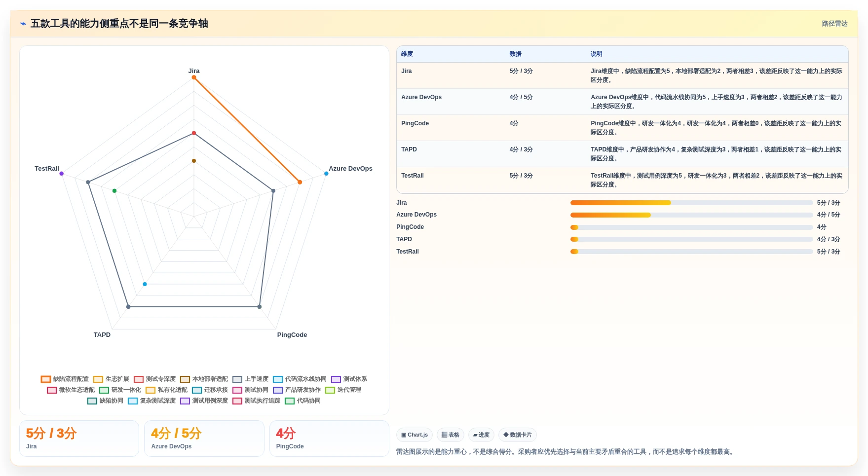The height and width of the screenshot is (476, 868).
Task: Click the 进度 chip
Action: pyautogui.click(x=481, y=435)
